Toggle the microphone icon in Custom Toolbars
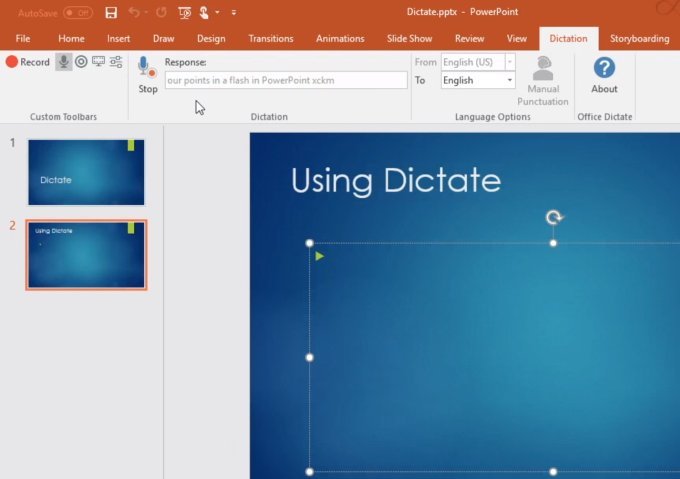This screenshot has width=680, height=479. point(64,62)
